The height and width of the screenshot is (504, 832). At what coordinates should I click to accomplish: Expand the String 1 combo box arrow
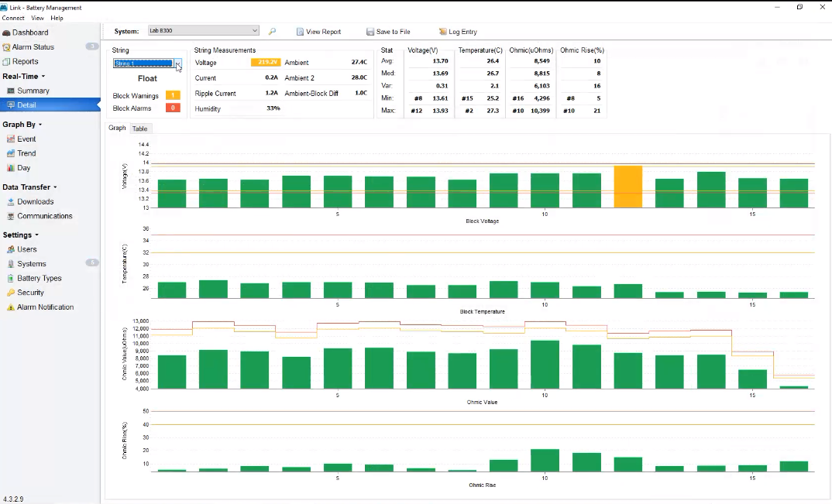click(x=178, y=63)
